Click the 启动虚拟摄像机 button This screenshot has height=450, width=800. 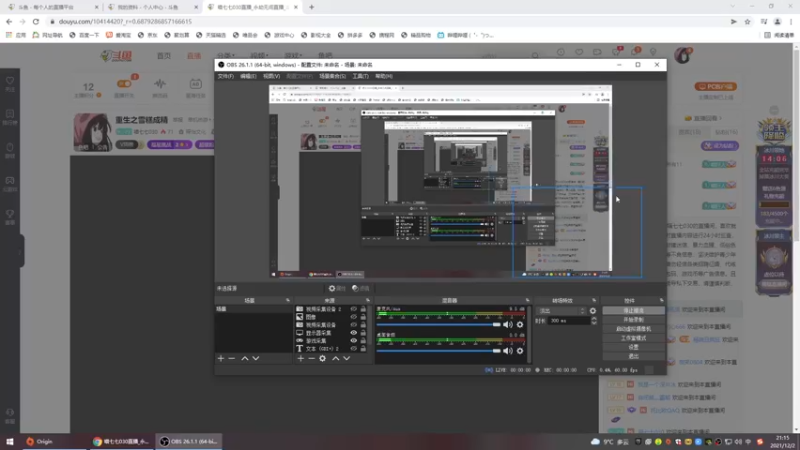pos(634,329)
